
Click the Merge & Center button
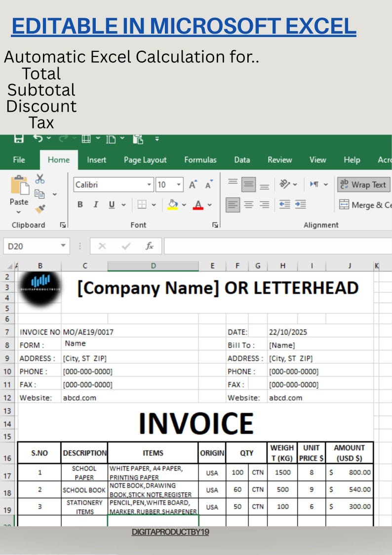[x=365, y=205]
